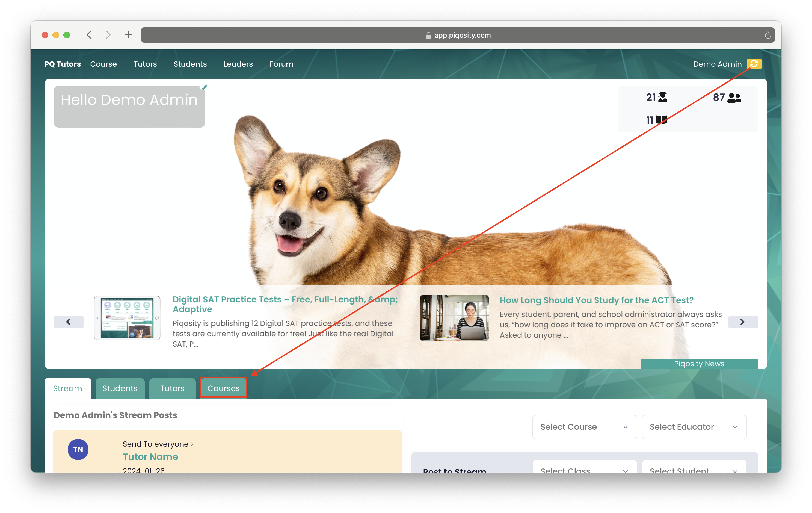Click the Tutor Name link in stream post
This screenshot has height=513, width=812.
coord(150,457)
